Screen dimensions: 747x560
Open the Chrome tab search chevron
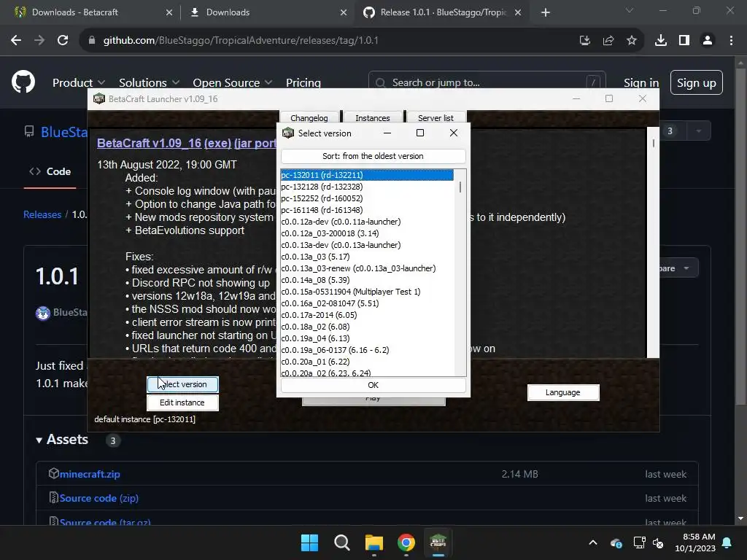630,10
